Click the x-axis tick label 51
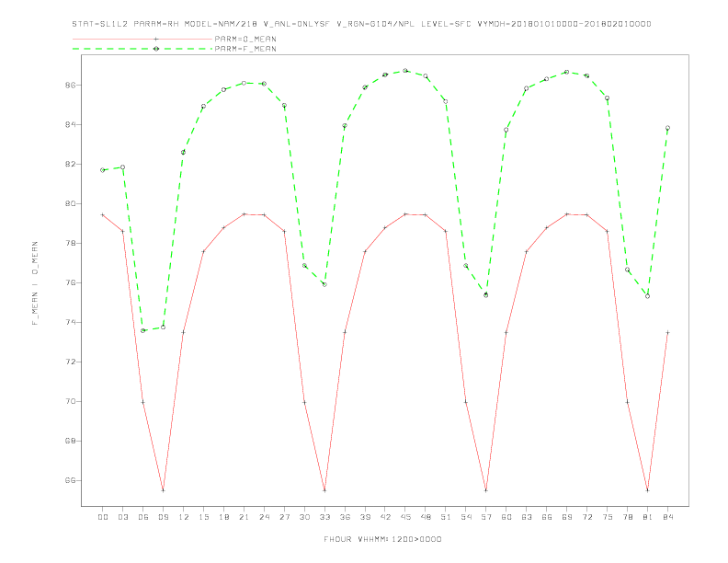The width and height of the screenshot is (728, 563). coord(446,517)
